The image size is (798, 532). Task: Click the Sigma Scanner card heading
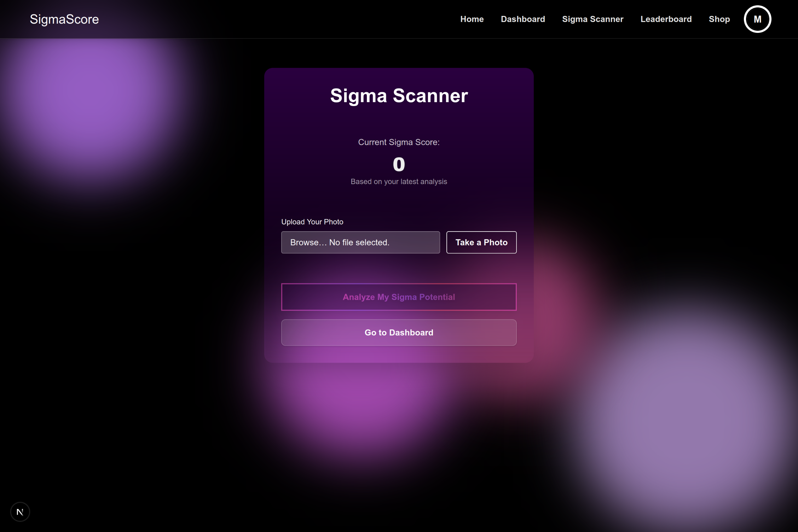(x=399, y=95)
